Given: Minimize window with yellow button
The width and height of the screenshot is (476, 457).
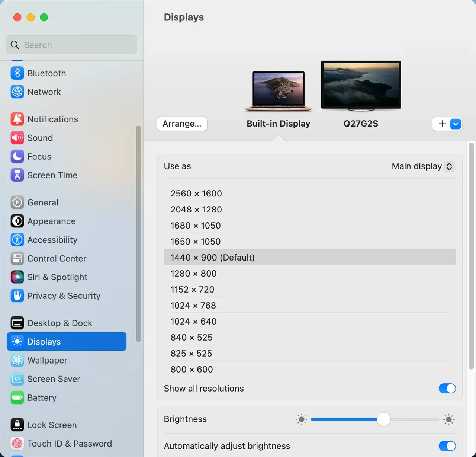Looking at the screenshot, I should point(30,17).
